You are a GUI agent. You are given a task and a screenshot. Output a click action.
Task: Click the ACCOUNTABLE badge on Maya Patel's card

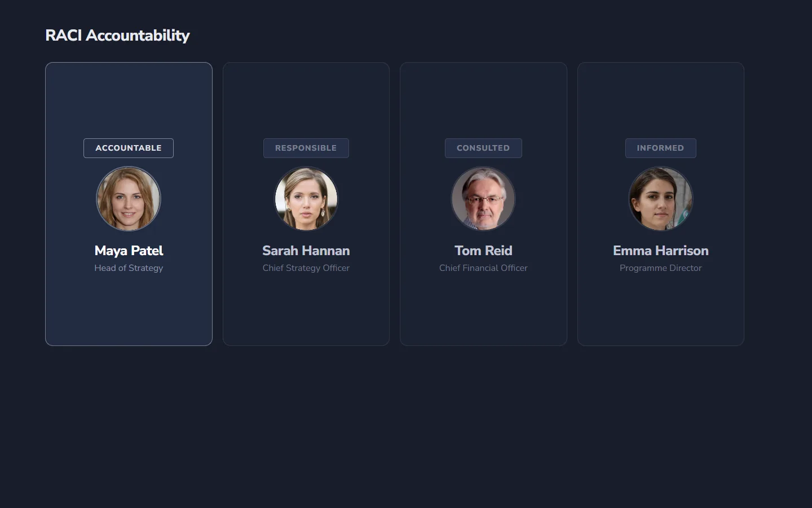(x=128, y=148)
